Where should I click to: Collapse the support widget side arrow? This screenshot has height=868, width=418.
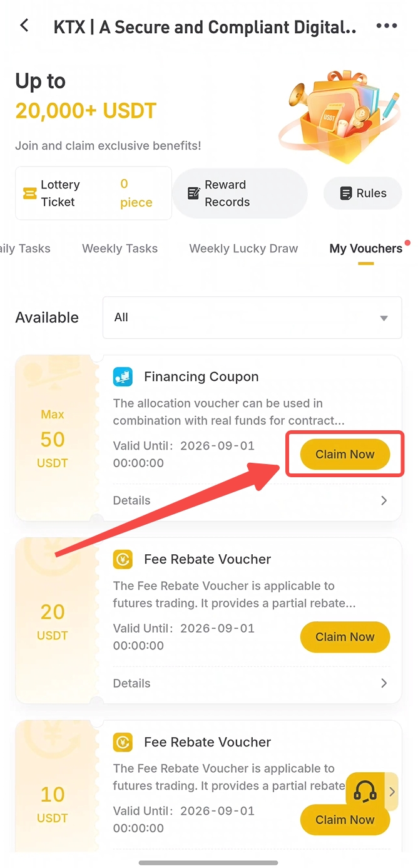(x=392, y=792)
